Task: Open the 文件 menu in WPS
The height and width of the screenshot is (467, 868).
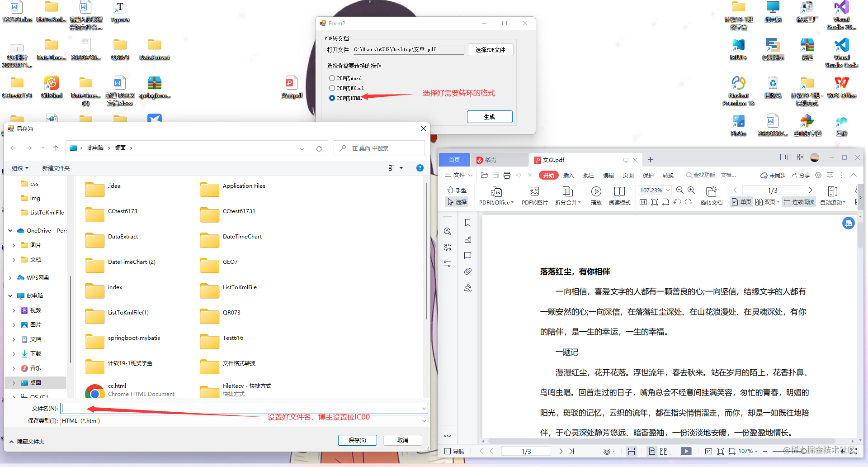Action: [458, 175]
